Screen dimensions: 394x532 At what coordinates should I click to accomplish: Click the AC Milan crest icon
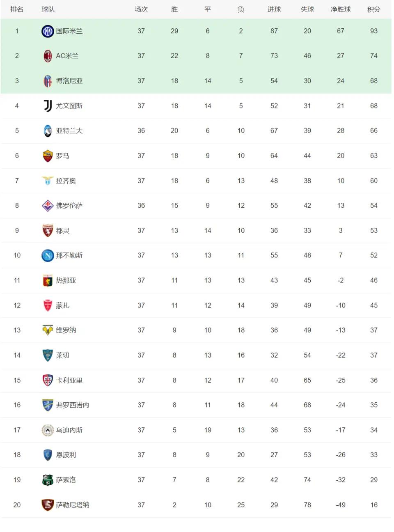pyautogui.click(x=48, y=56)
